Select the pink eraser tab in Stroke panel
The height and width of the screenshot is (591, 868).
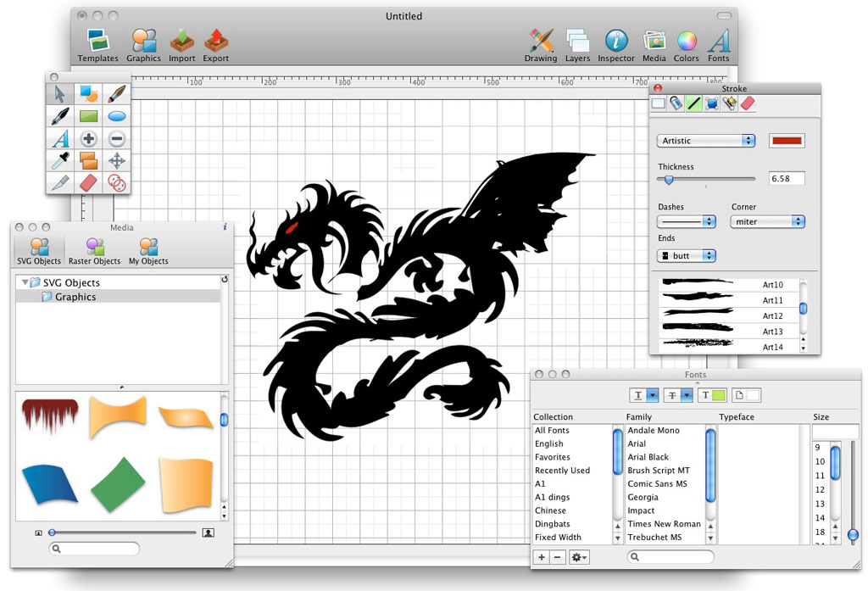pos(748,103)
